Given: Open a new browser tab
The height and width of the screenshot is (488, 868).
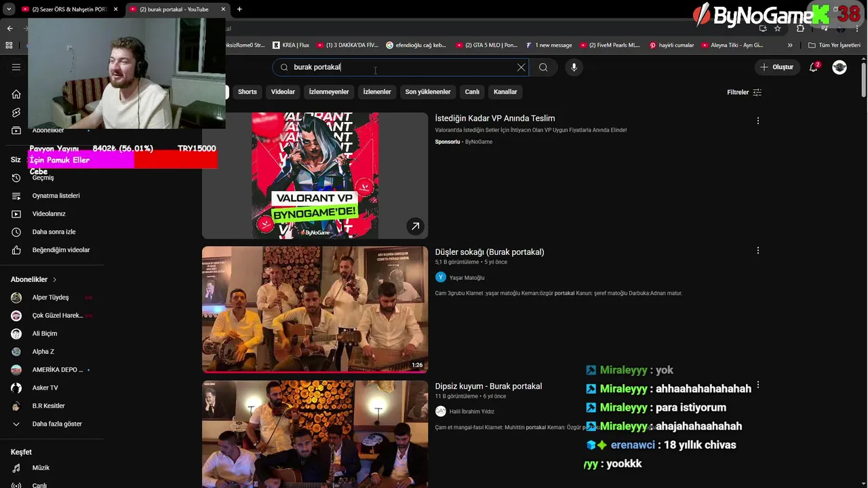Looking at the screenshot, I should [239, 9].
